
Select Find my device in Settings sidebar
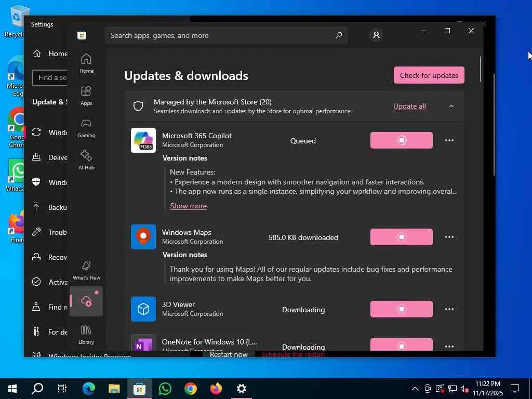49,307
